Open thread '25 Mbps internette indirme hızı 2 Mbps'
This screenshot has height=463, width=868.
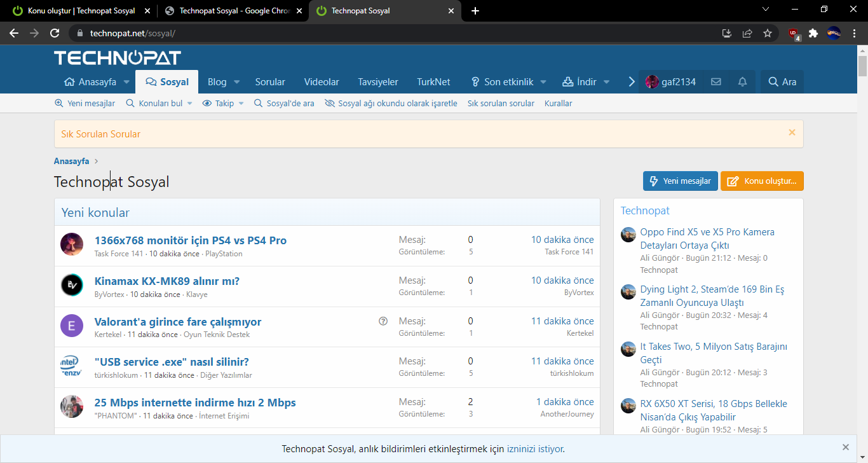click(195, 403)
